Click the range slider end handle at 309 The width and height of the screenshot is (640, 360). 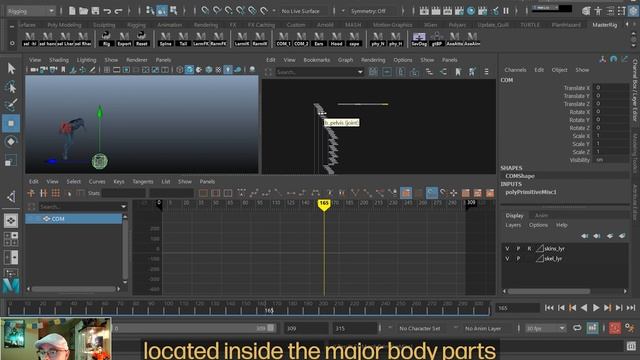coord(271,328)
